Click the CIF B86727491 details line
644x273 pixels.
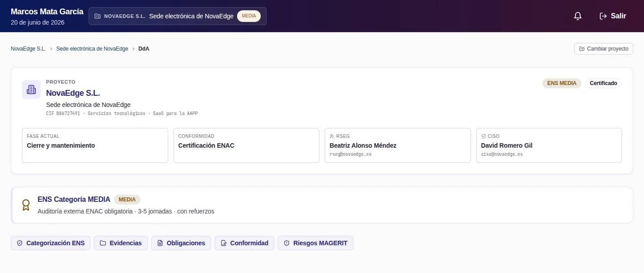tap(122, 114)
